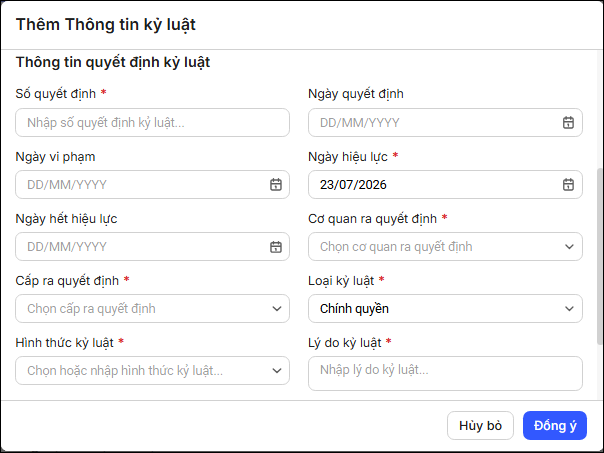Viewport: 604px width, 453px height.
Task: Click chevron arrow beside Chính quyền
Action: 569,309
